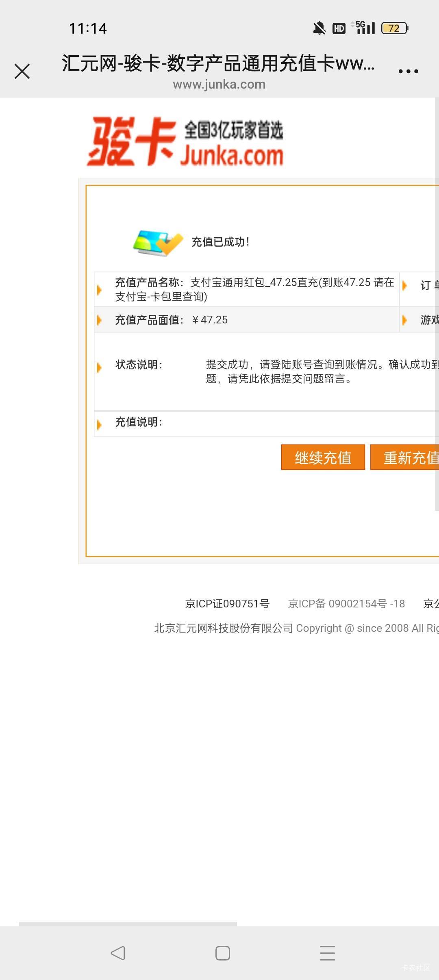Click the 继续充值 button
439x980 pixels.
click(323, 457)
